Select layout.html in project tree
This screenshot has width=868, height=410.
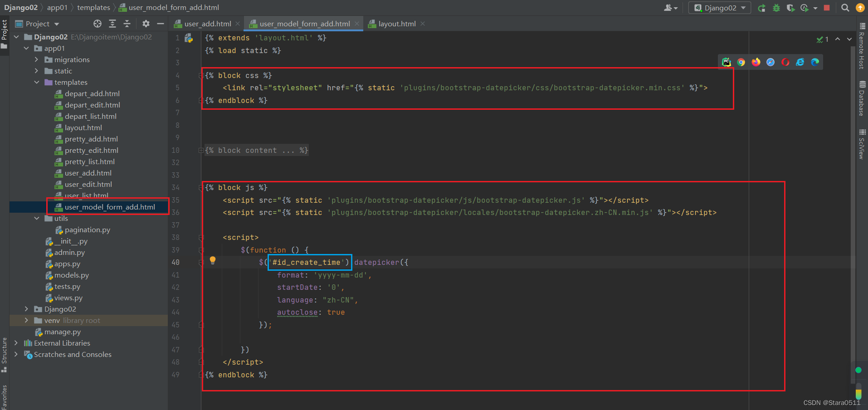(83, 127)
